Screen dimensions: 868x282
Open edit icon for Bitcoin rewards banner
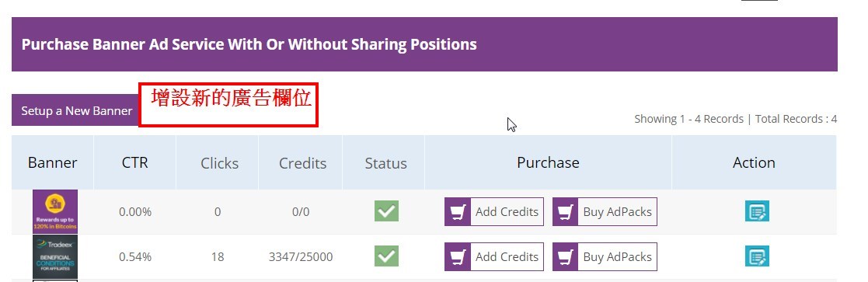coord(757,212)
